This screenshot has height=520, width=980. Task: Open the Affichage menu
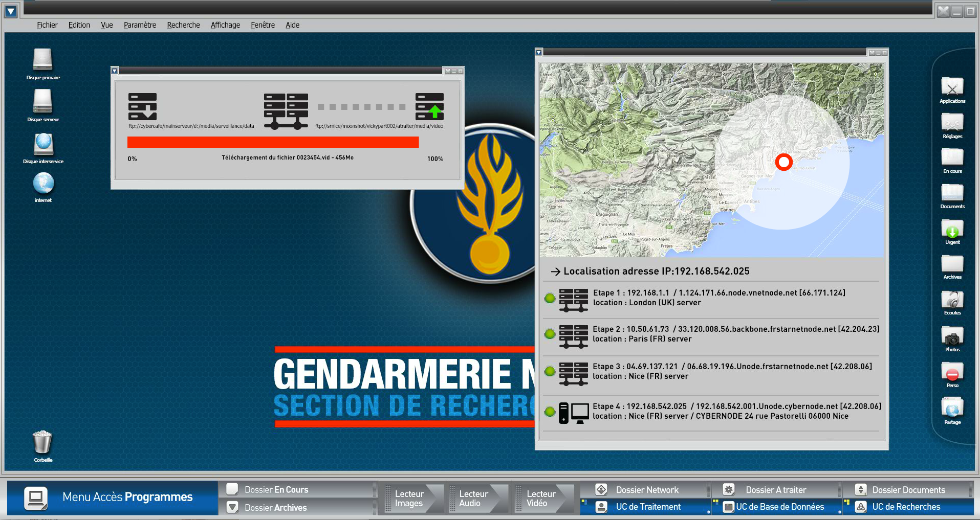click(225, 25)
